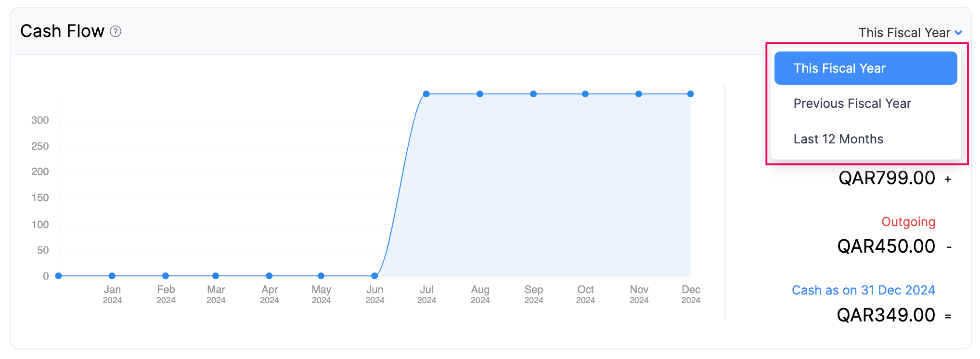
Task: Click the Cash Flow help question-mark icon
Action: 116,32
